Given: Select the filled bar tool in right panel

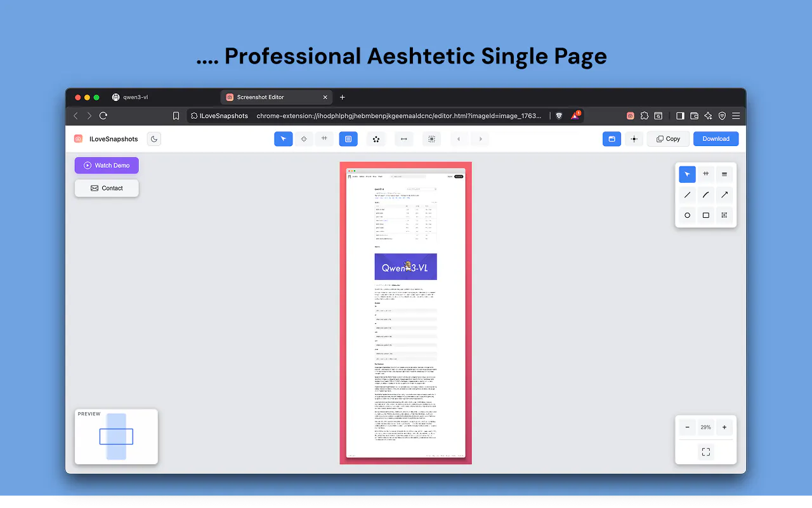Looking at the screenshot, I should (724, 174).
